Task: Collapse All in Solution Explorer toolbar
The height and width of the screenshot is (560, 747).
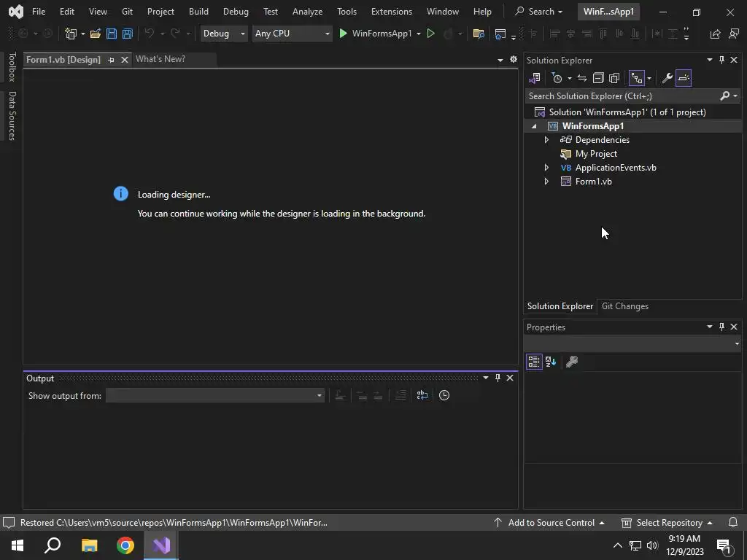Action: [x=598, y=77]
